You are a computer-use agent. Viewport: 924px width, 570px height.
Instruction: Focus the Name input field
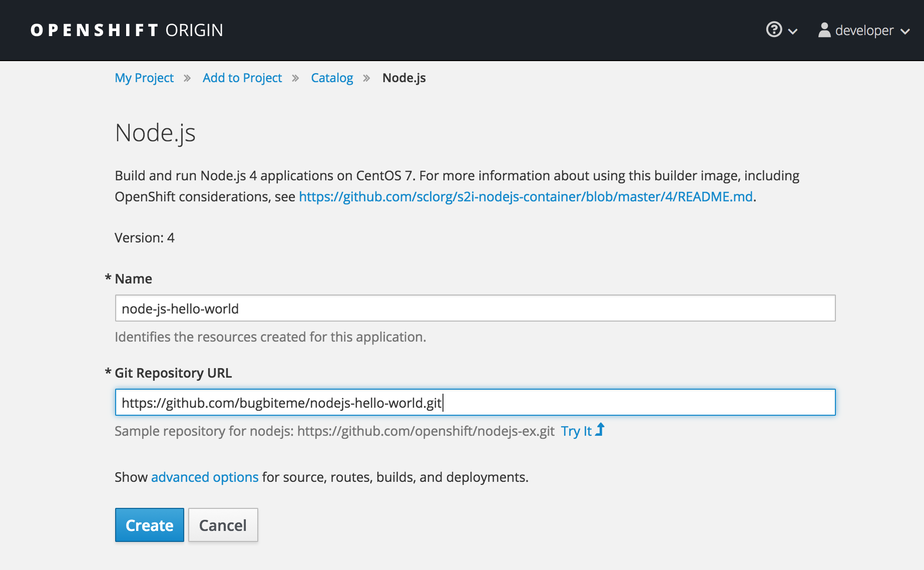tap(475, 308)
